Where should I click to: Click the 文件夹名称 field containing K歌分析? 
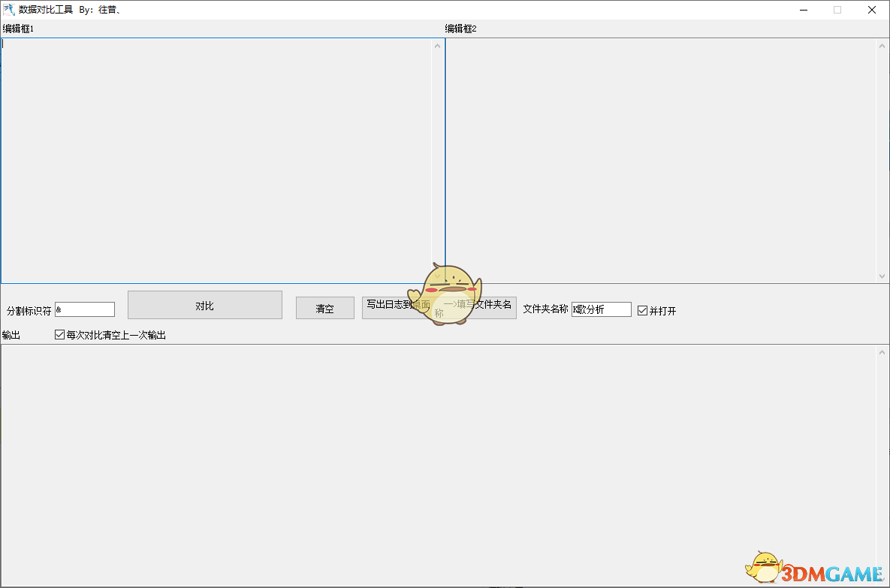coord(601,309)
